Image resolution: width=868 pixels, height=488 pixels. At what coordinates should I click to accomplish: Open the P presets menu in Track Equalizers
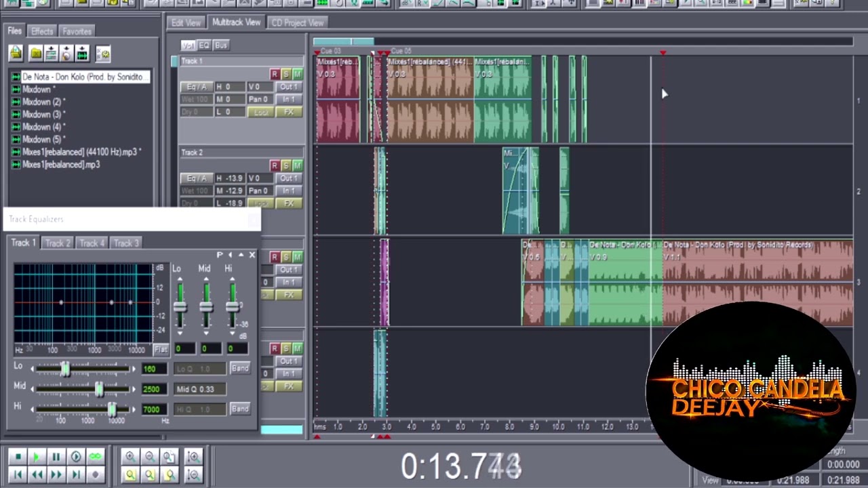tap(220, 255)
